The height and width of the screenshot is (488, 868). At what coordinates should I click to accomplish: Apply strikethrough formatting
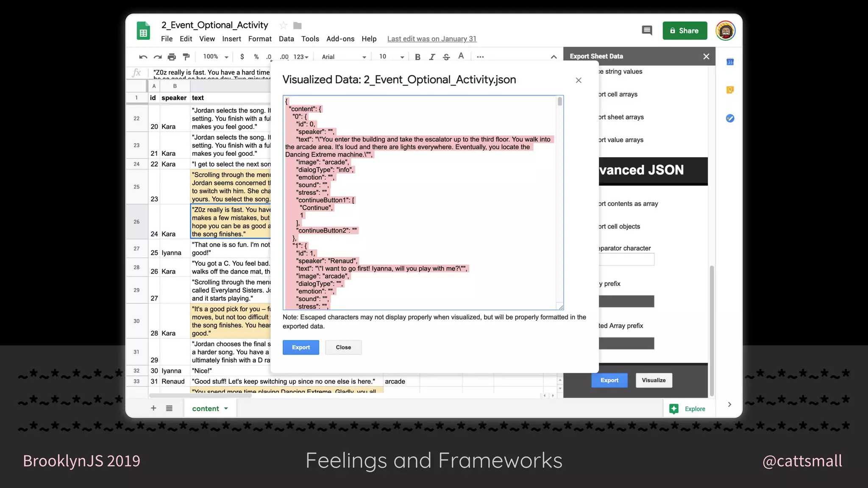[446, 57]
